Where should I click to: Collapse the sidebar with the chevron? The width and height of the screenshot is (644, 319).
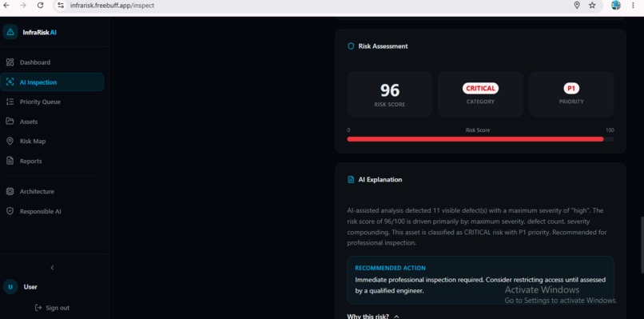click(52, 268)
